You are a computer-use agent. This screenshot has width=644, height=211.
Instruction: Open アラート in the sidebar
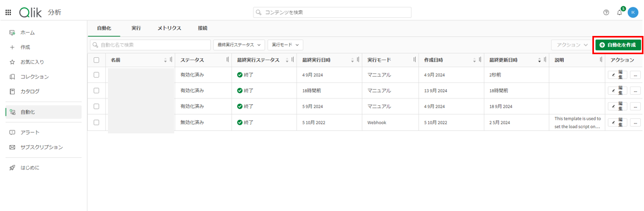tap(44, 132)
